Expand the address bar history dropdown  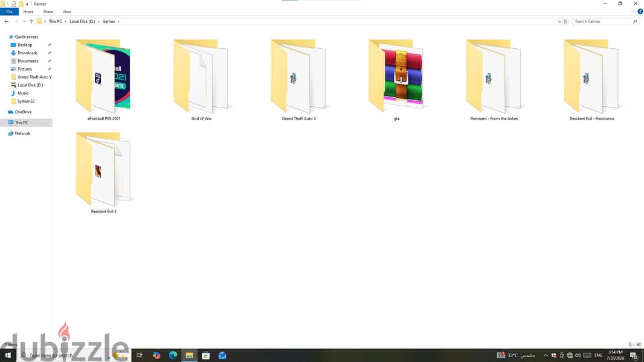559,21
